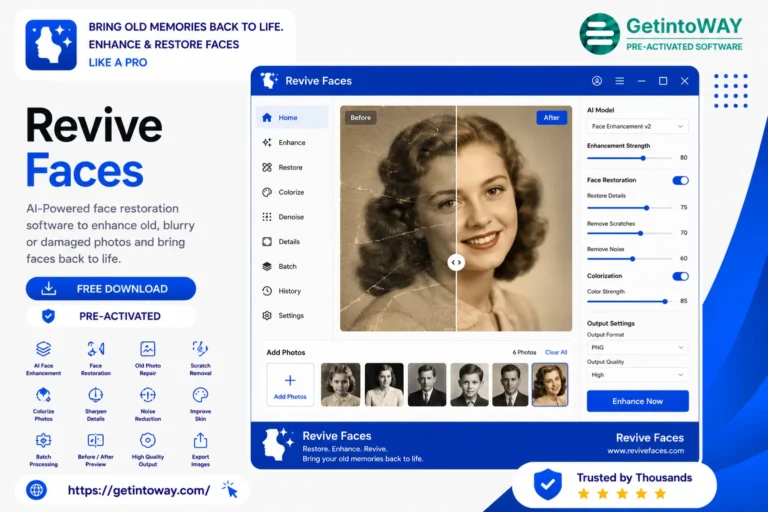This screenshot has width=768, height=512.
Task: Select the fourth thumbnail of smiling boy
Action: [469, 385]
